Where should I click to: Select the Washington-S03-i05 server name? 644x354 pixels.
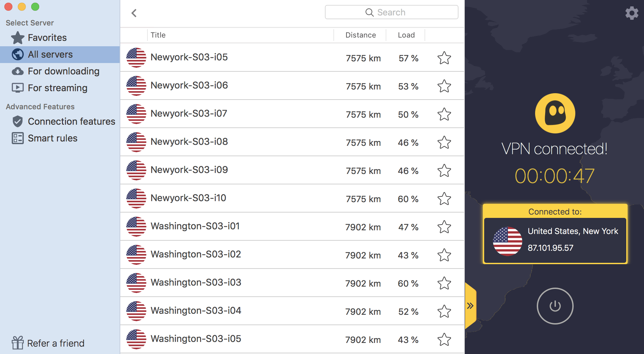196,339
